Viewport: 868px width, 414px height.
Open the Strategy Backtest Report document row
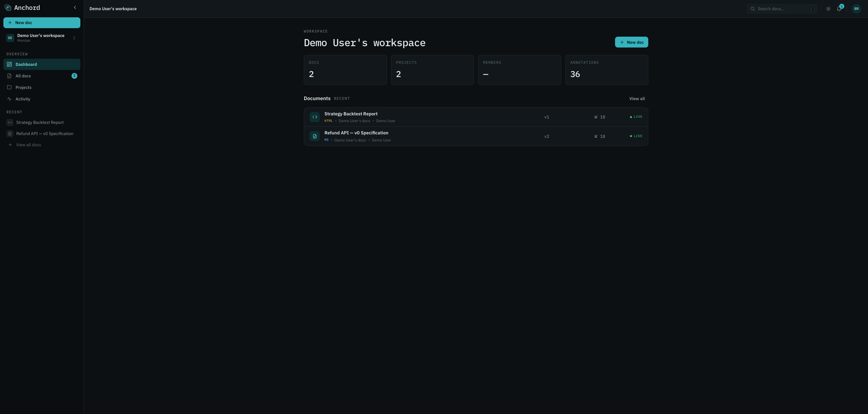pyautogui.click(x=476, y=117)
